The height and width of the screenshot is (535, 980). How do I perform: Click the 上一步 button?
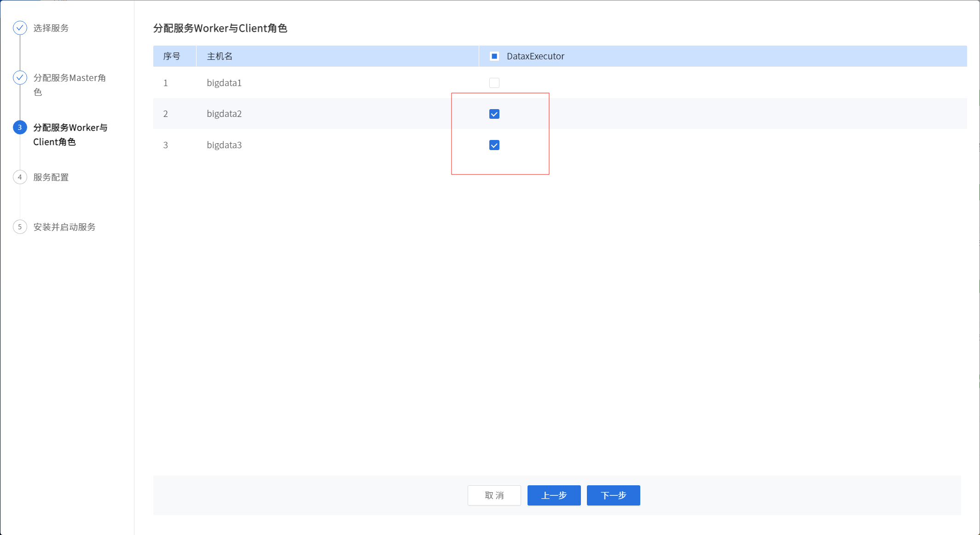click(x=554, y=495)
